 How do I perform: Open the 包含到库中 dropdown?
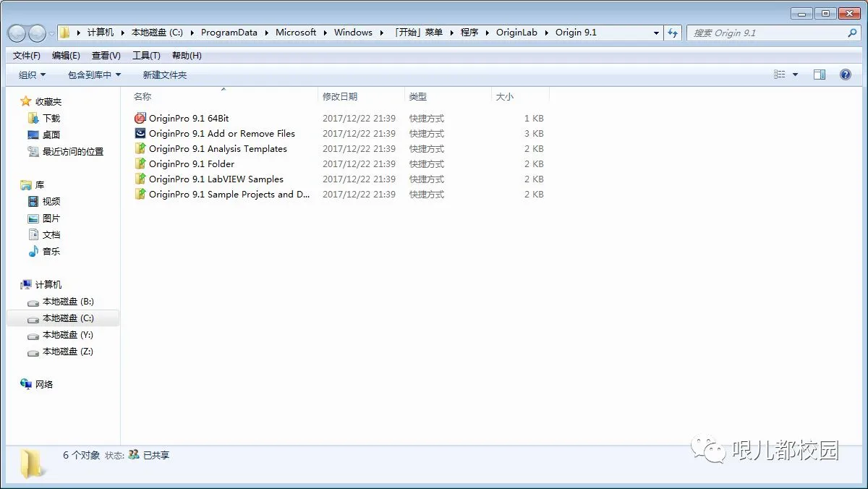pyautogui.click(x=95, y=75)
